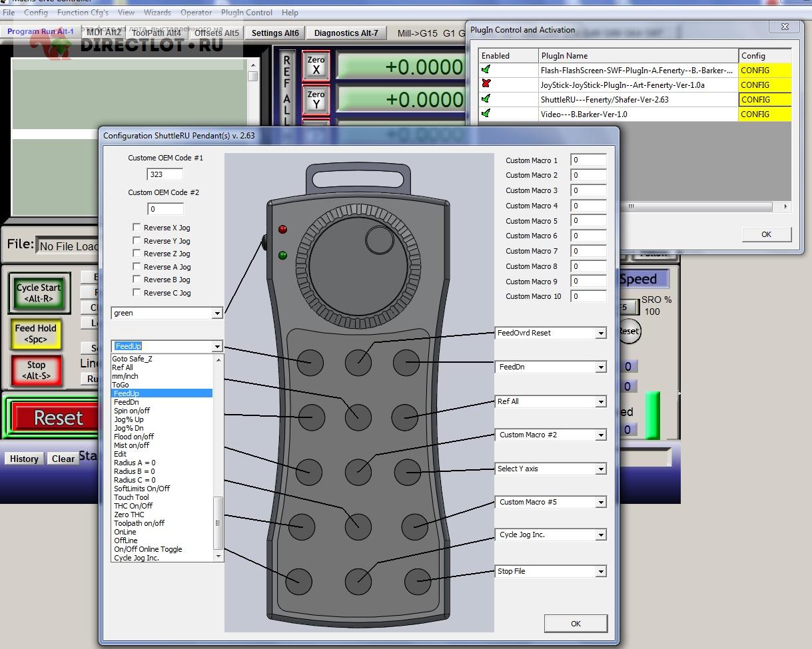812x649 pixels.
Task: Click the red X for the JoyStick plugin
Action: click(486, 85)
